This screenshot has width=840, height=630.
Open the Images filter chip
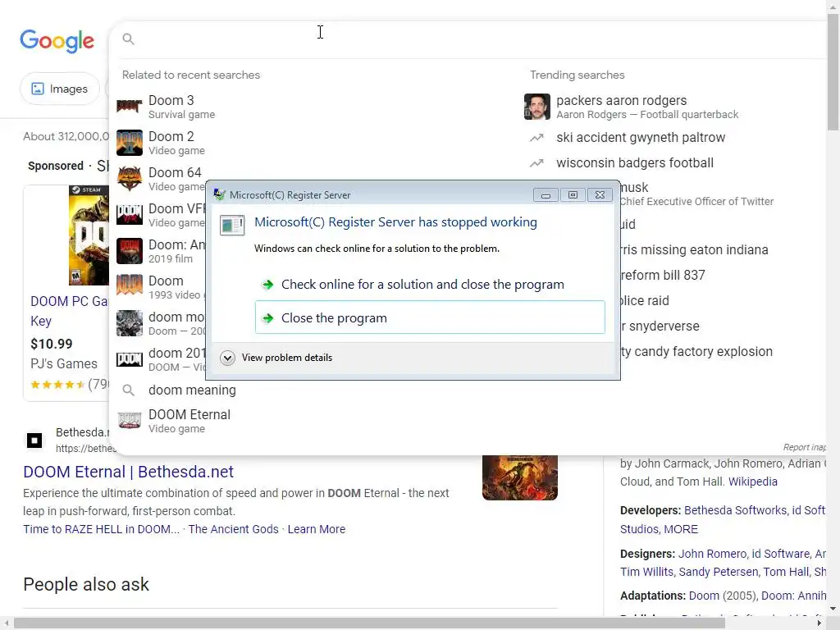coord(59,89)
